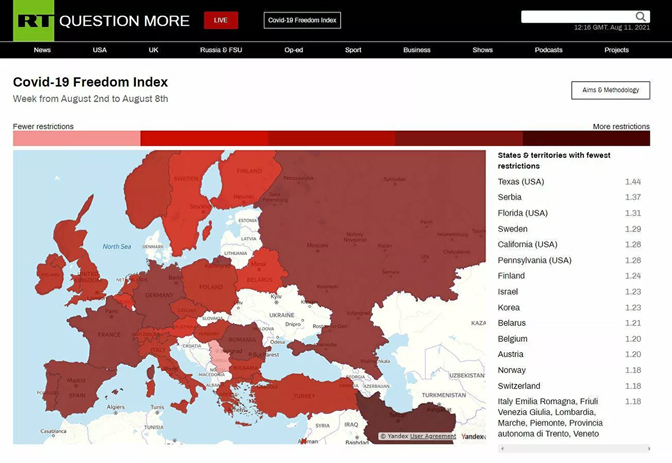Screen dimensions: 672x463
Task: Navigate to the Sport section
Action: (353, 50)
